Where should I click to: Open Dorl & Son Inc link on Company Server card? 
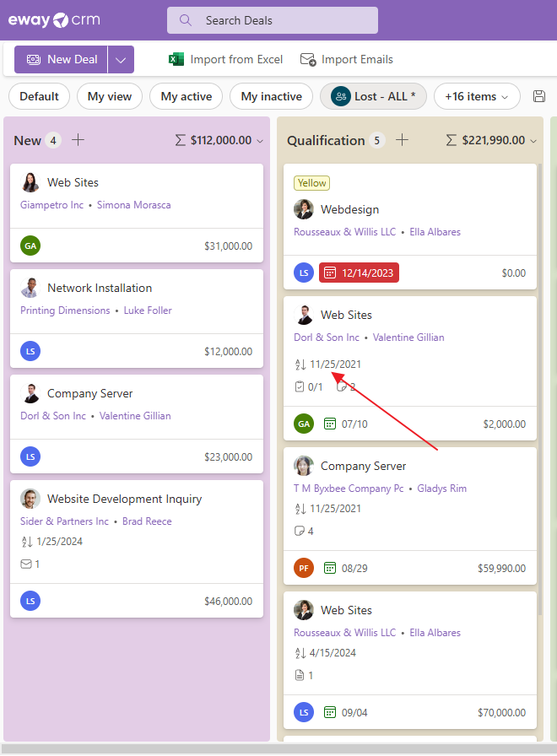(x=53, y=416)
